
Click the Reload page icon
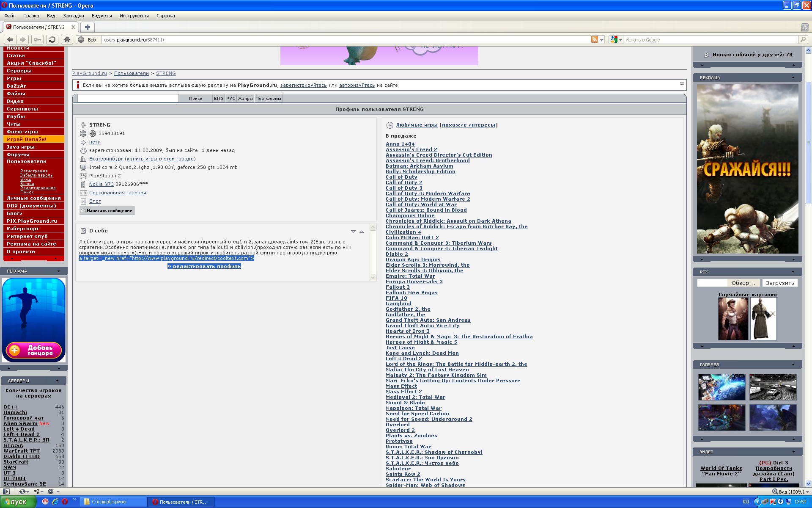coord(52,39)
